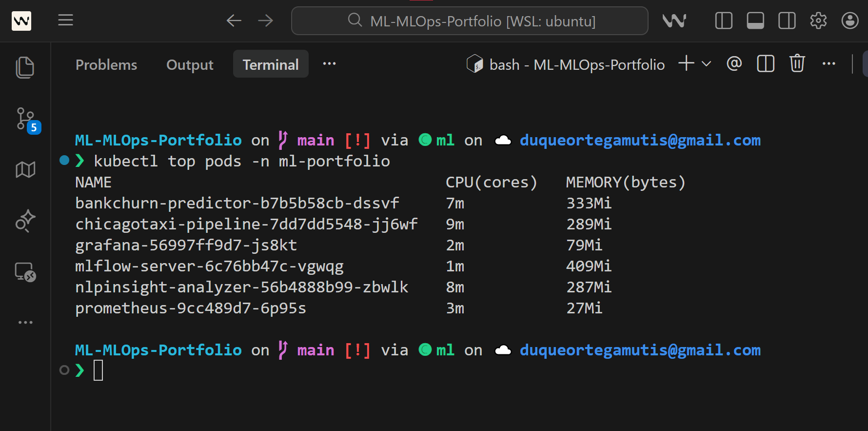Open the Codemaps map icon in sidebar
Screen dimensions: 868x431
coord(25,170)
